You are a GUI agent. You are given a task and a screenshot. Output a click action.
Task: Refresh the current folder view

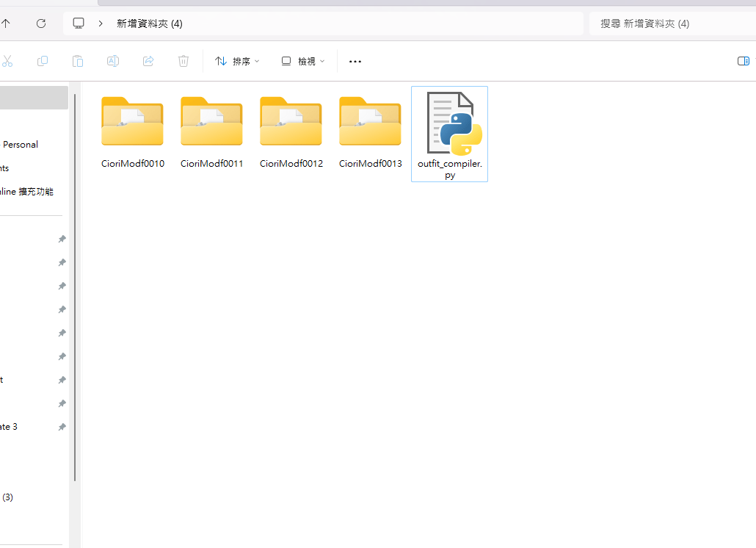click(41, 24)
